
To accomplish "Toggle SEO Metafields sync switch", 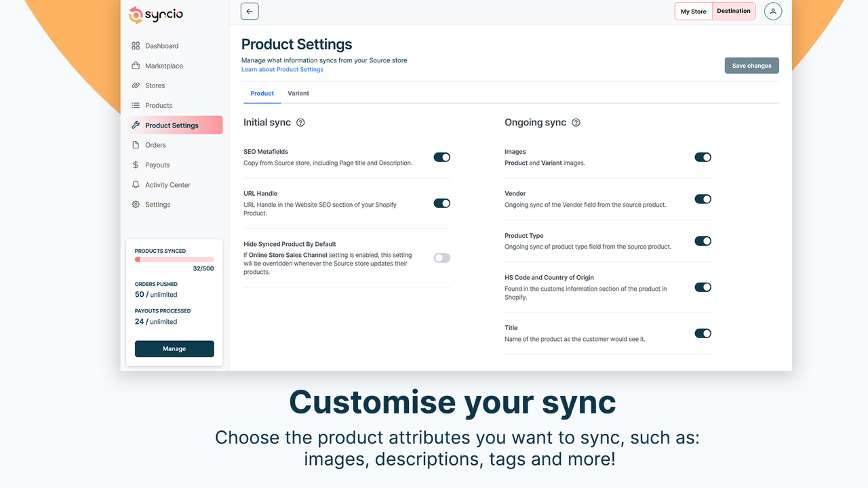I will (442, 157).
